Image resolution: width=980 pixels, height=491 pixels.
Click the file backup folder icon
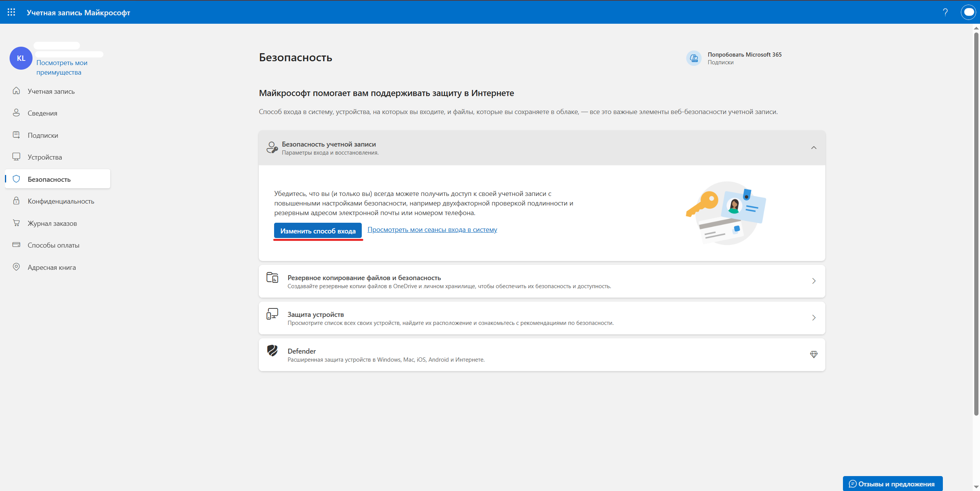click(x=272, y=277)
